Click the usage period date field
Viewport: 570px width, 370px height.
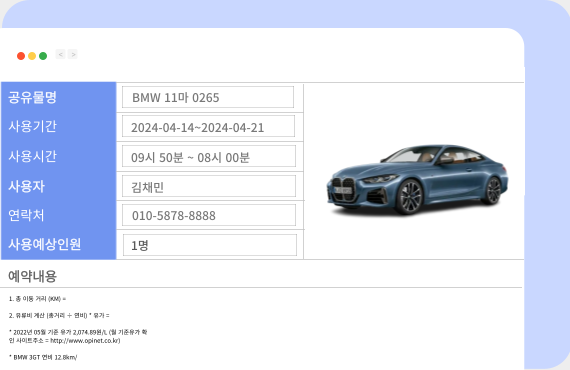point(208,126)
